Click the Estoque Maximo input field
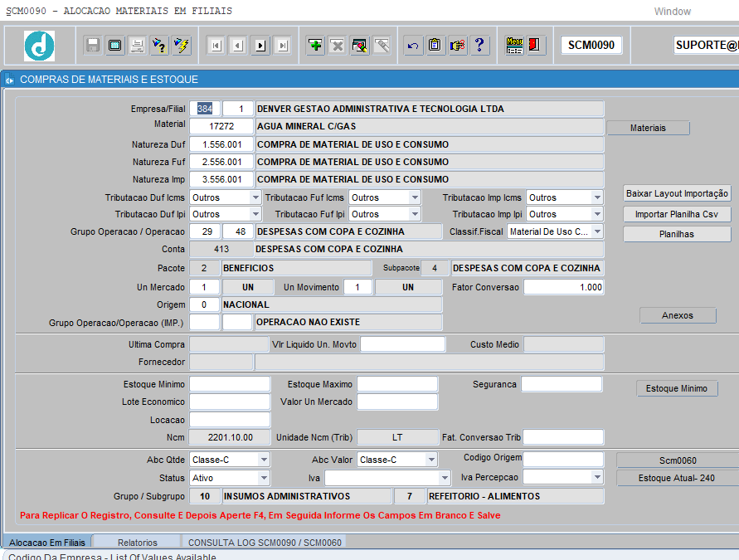Image resolution: width=739 pixels, height=560 pixels. [397, 384]
